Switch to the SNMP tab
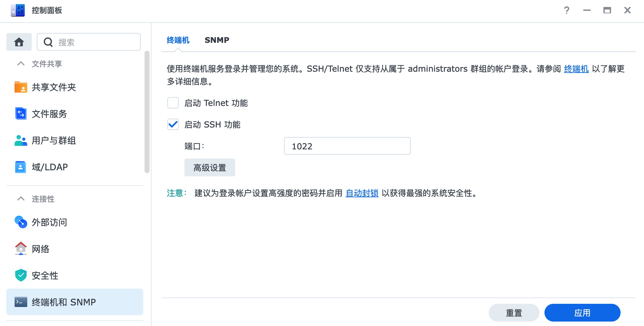The height and width of the screenshot is (326, 644). click(x=217, y=40)
